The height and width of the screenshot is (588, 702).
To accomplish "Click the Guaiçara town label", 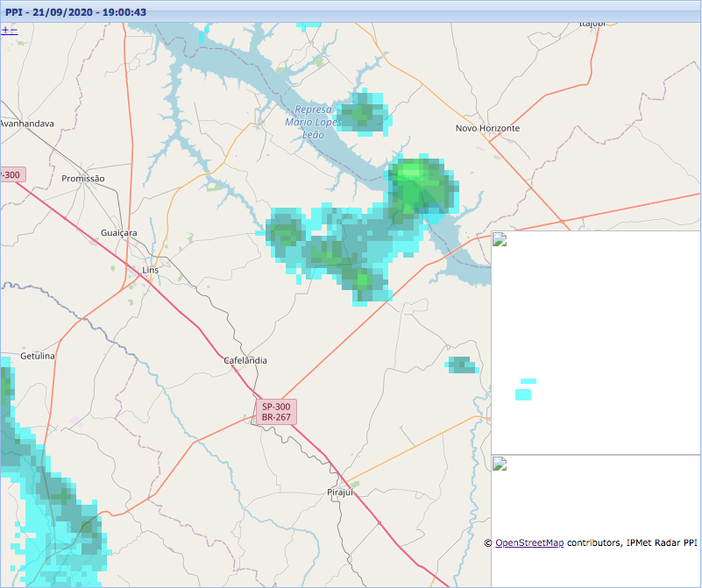I will 119,234.
